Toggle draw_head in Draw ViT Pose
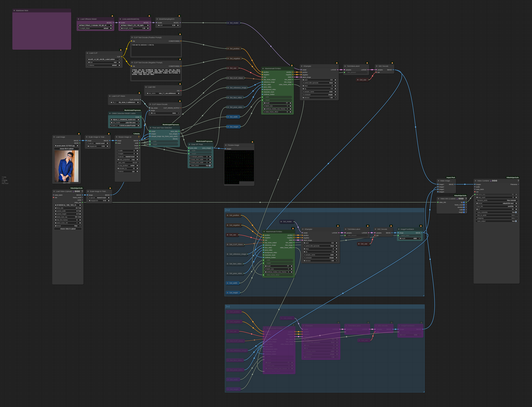Image resolution: width=532 pixels, height=407 pixels. pyautogui.click(x=210, y=165)
